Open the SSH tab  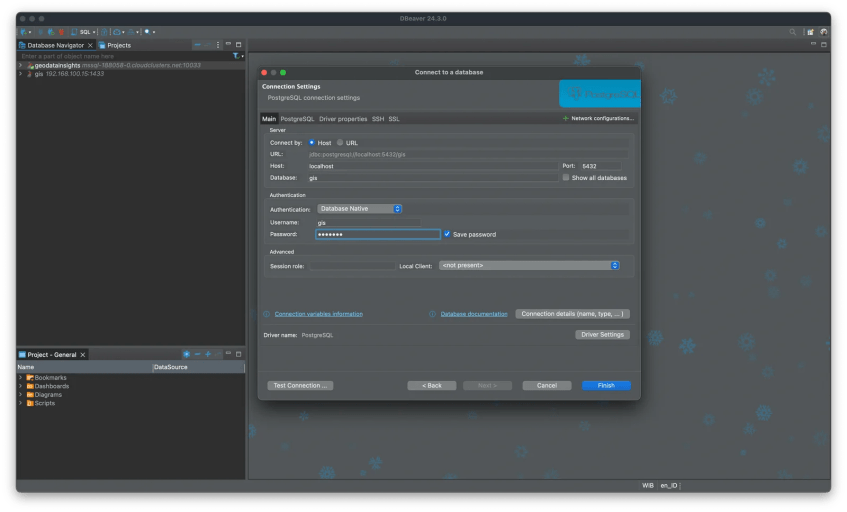[378, 119]
